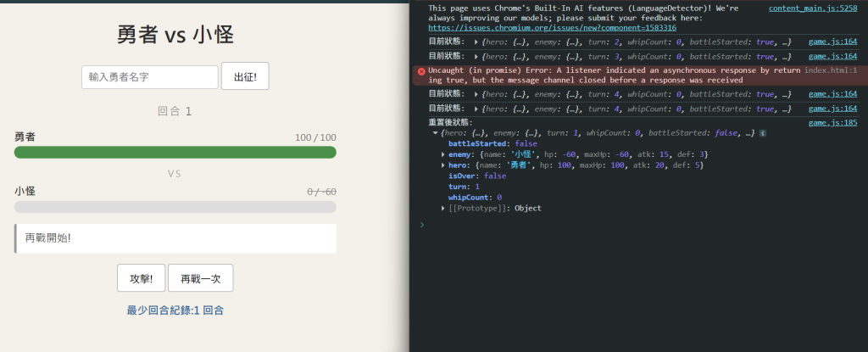868x352 pixels.
Task: Open the content_main.js:5258 source link
Action: coord(813,8)
